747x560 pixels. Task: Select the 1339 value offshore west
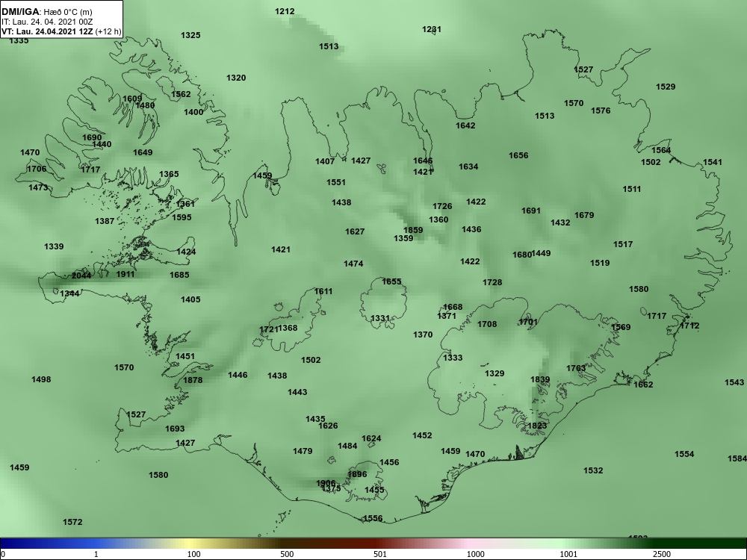pyautogui.click(x=54, y=246)
